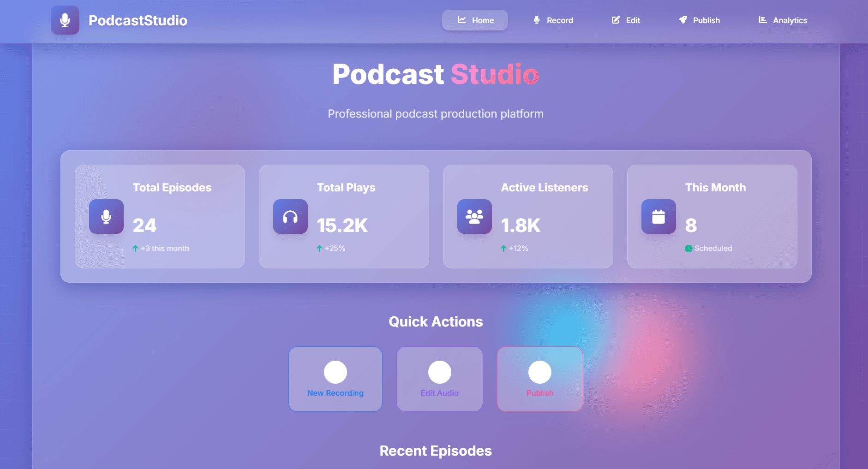Click the calendar icon on This Month card
Screen dimensions: 868x469
coord(658,216)
